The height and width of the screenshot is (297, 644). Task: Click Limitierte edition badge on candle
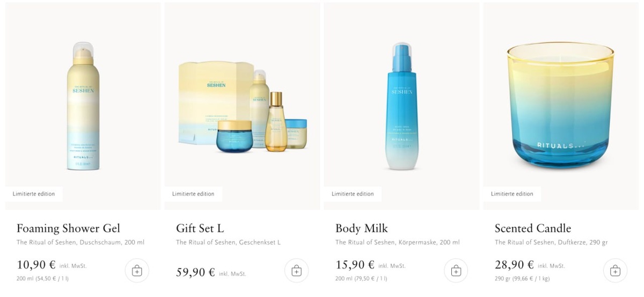coord(512,194)
